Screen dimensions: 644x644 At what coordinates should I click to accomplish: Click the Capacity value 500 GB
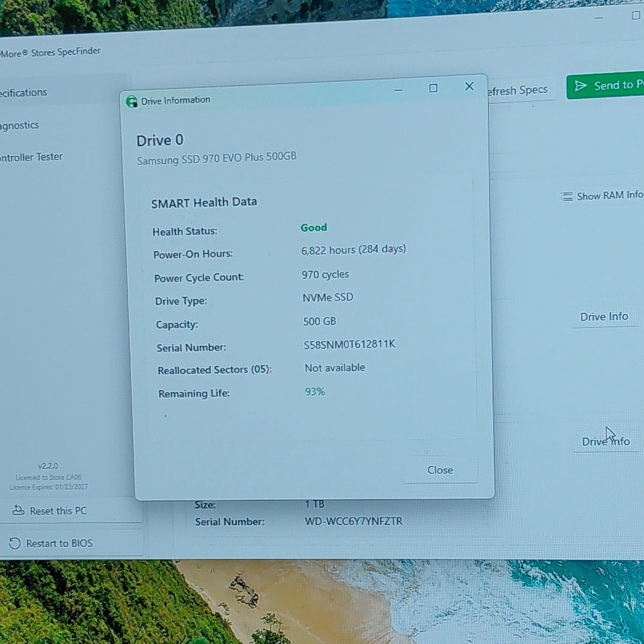click(x=320, y=321)
